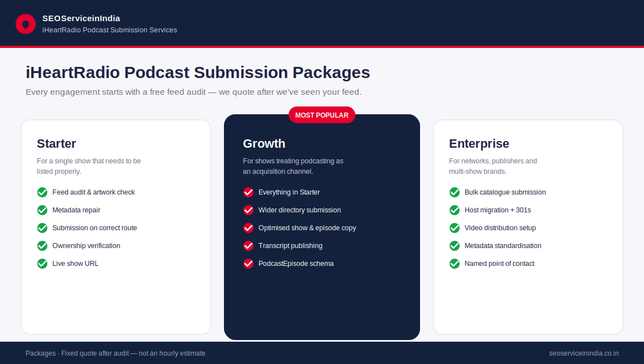Click the text Video distribution setup

(500, 228)
